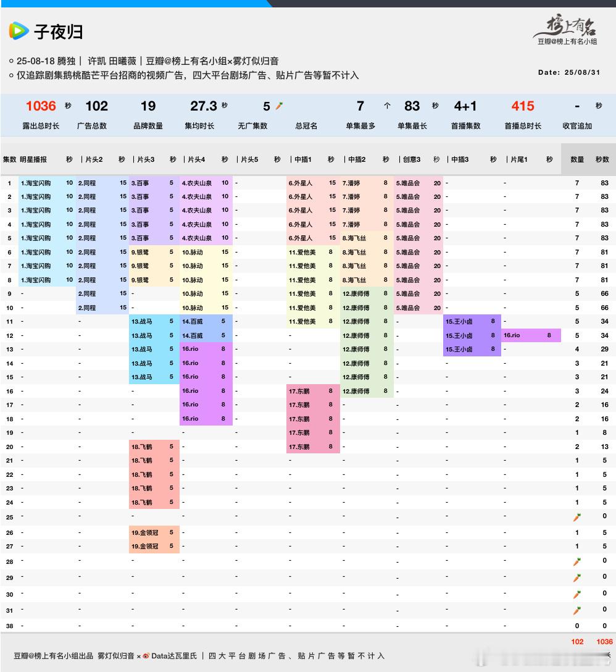
Task: Click the 4+1 首播集数 figure
Action: tap(465, 106)
